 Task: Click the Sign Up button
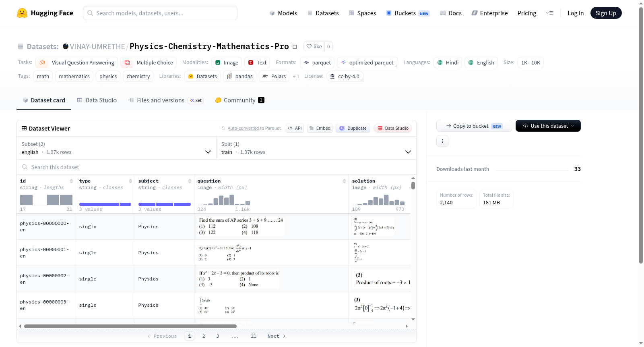click(606, 13)
